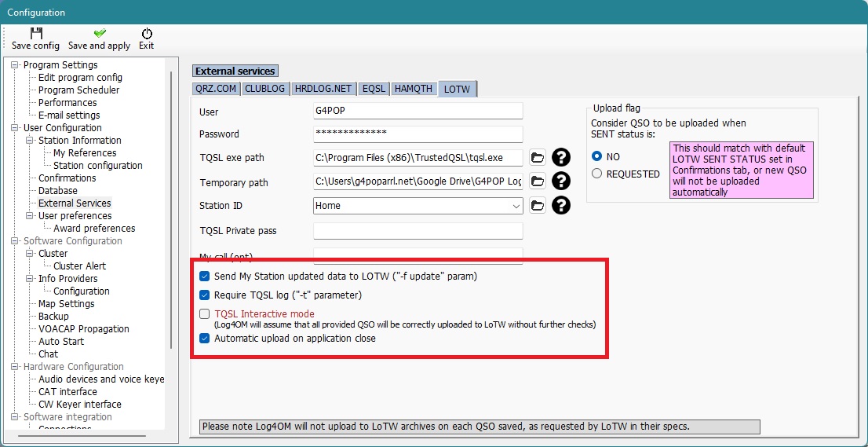Collapse the Software integration tree node

pyautogui.click(x=15, y=417)
